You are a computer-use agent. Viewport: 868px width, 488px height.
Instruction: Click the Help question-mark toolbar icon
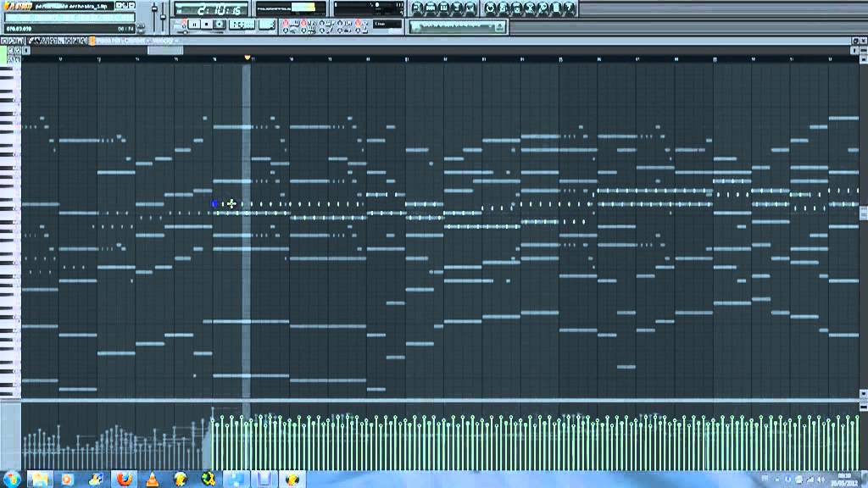570,8
